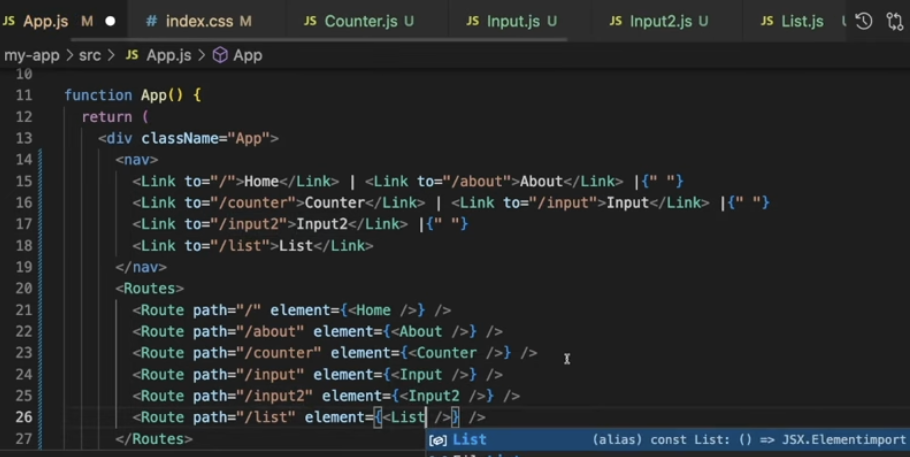Select List suggestion in autocomplete popup

point(667,440)
